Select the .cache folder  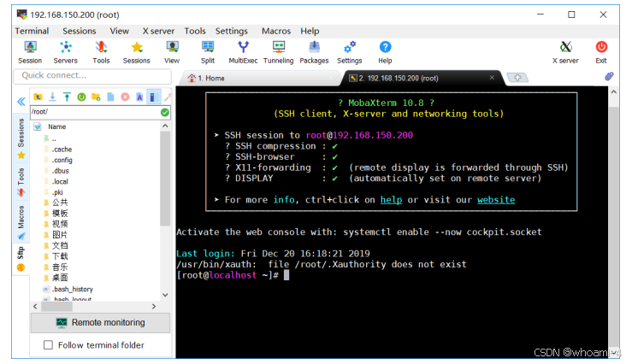tap(62, 150)
